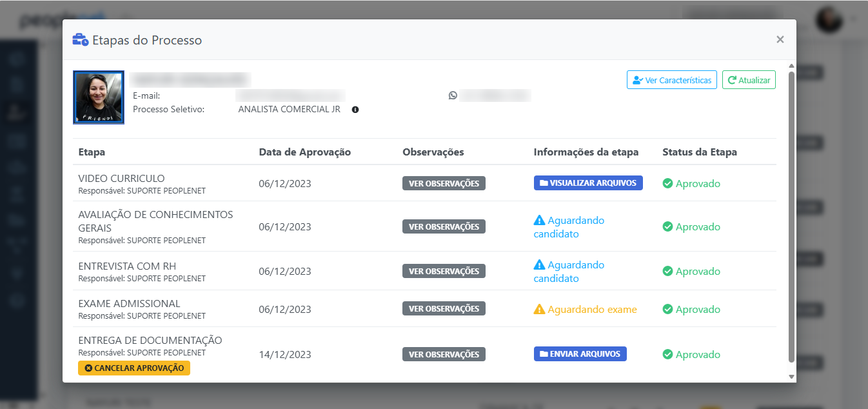Viewport: 868px width, 409px height.
Task: Click the user avatar in background page header
Action: tap(829, 19)
